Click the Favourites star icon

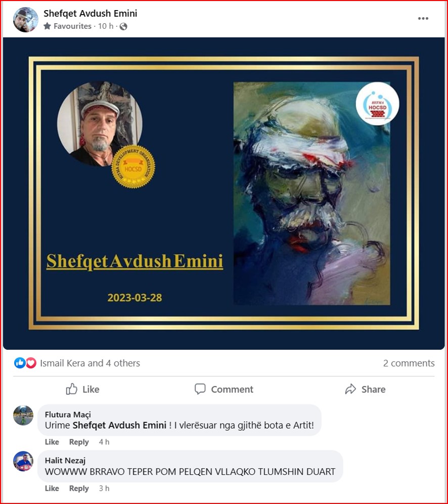(47, 26)
